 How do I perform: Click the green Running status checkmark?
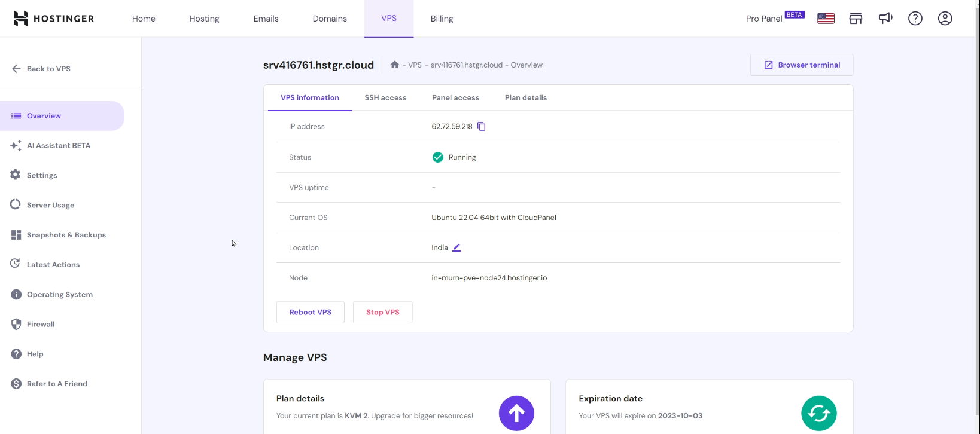pos(438,157)
